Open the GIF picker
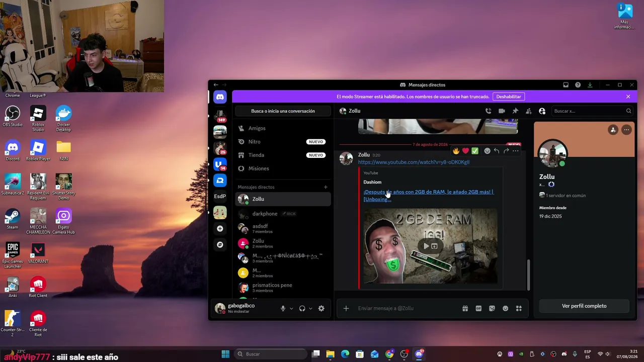The width and height of the screenshot is (644, 362). 478,309
